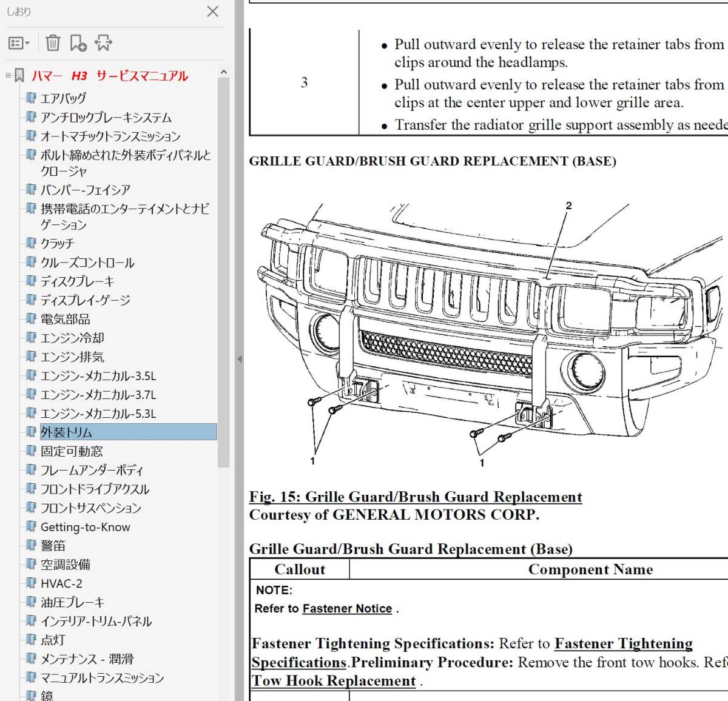Click the bookmark icon beside ディスプレイ-ゲージ

click(x=31, y=300)
